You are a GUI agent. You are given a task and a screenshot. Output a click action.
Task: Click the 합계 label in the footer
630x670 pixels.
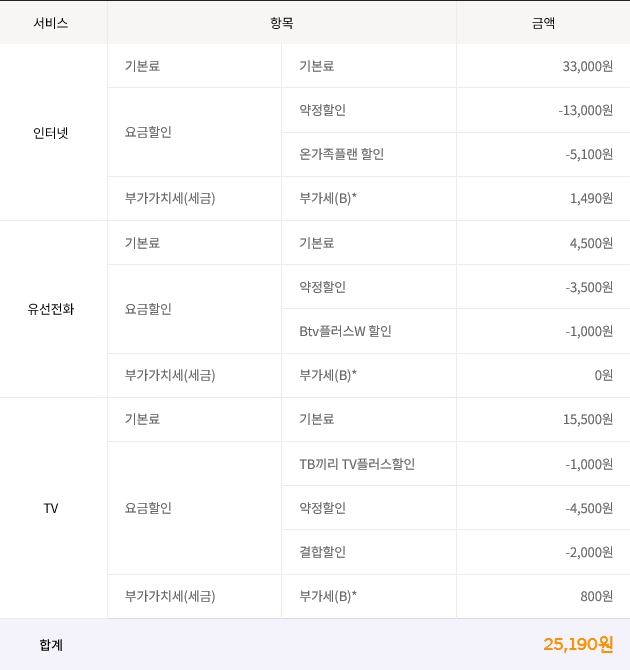pos(51,645)
